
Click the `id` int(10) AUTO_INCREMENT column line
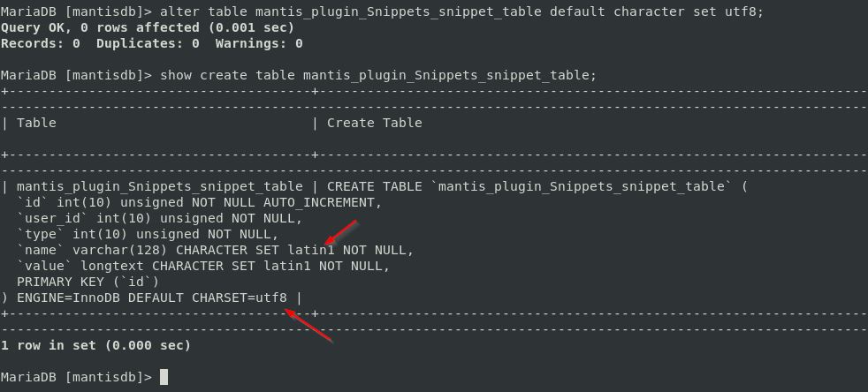pyautogui.click(x=199, y=202)
